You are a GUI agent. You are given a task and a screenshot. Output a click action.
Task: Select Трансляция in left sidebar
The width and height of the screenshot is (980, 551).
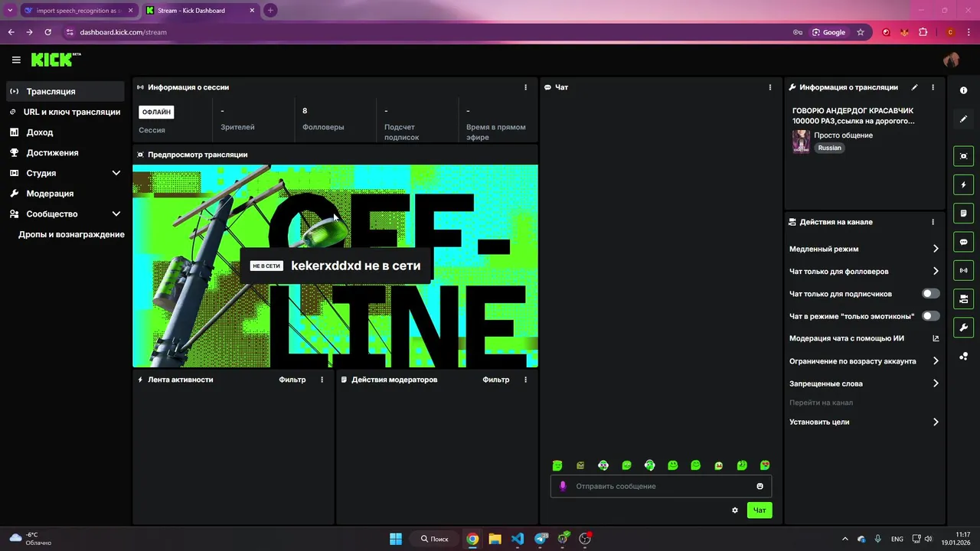(65, 91)
